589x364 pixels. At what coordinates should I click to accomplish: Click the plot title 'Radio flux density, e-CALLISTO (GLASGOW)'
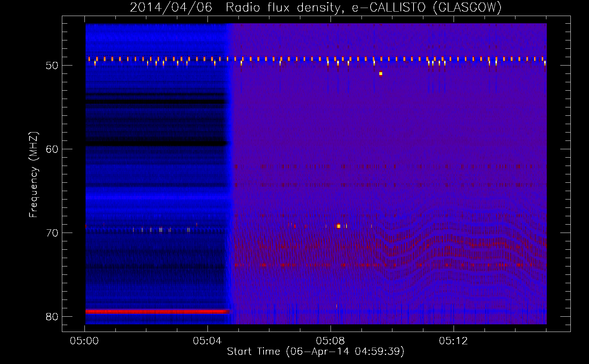click(x=364, y=7)
